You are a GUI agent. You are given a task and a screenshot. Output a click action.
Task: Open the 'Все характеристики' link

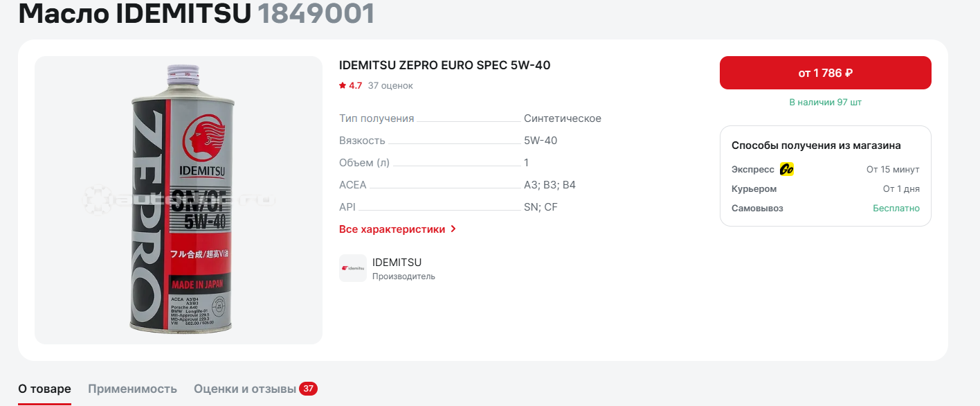(x=392, y=229)
